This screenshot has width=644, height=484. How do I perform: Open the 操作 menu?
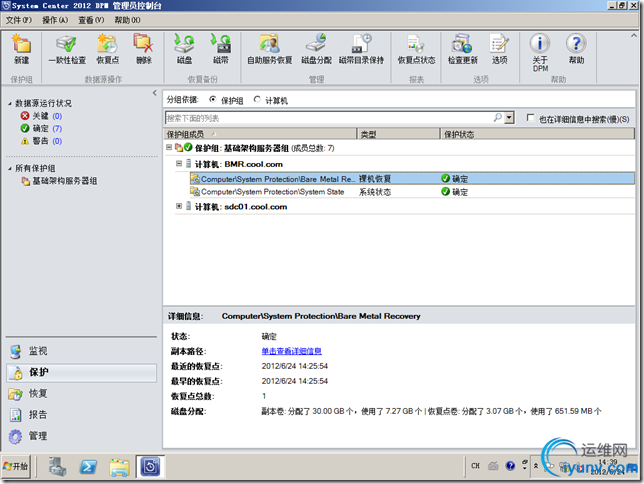coord(55,20)
